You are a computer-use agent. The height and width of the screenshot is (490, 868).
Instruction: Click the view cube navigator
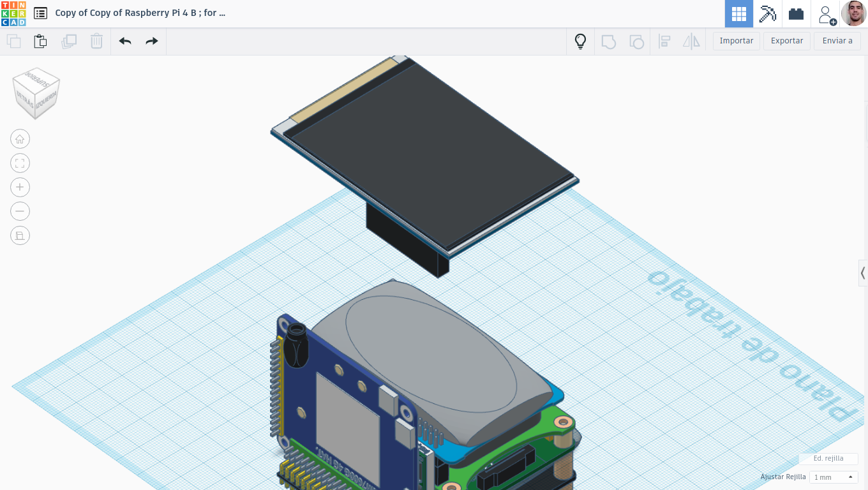click(x=36, y=93)
